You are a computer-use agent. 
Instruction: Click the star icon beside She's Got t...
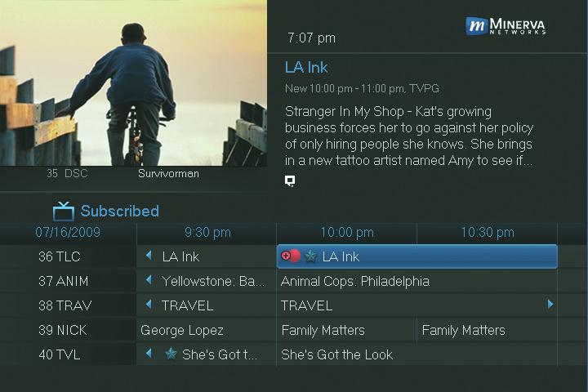[171, 354]
